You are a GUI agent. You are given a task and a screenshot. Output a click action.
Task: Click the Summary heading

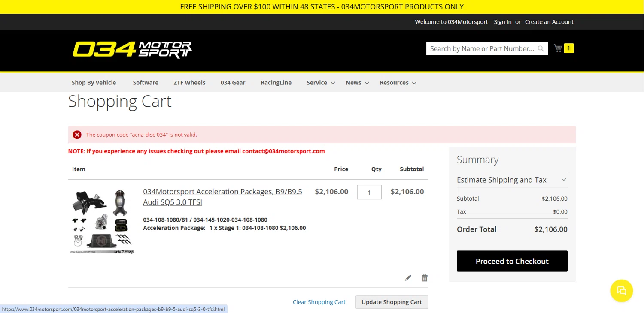pos(477,160)
